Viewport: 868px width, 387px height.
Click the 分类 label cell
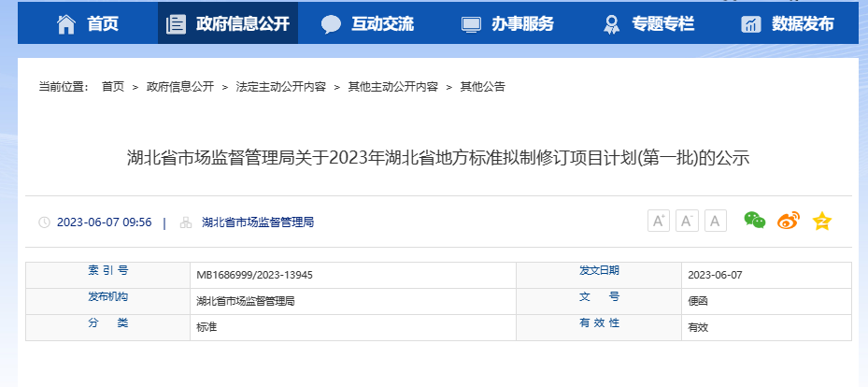tap(108, 327)
